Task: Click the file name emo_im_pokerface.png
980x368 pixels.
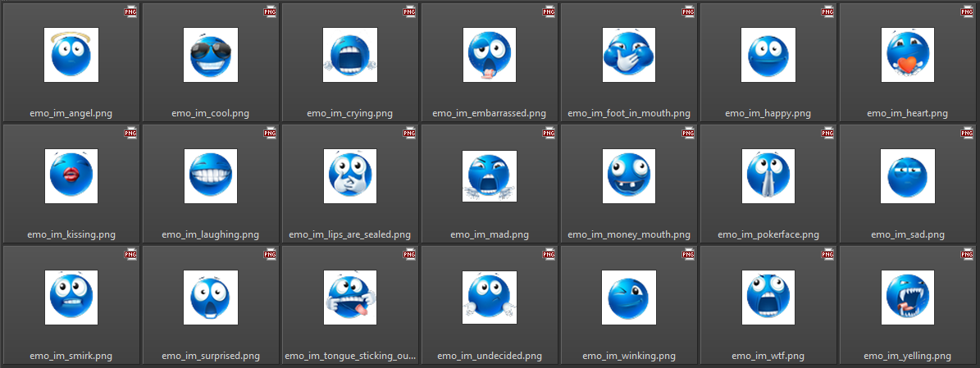Action: tap(768, 235)
